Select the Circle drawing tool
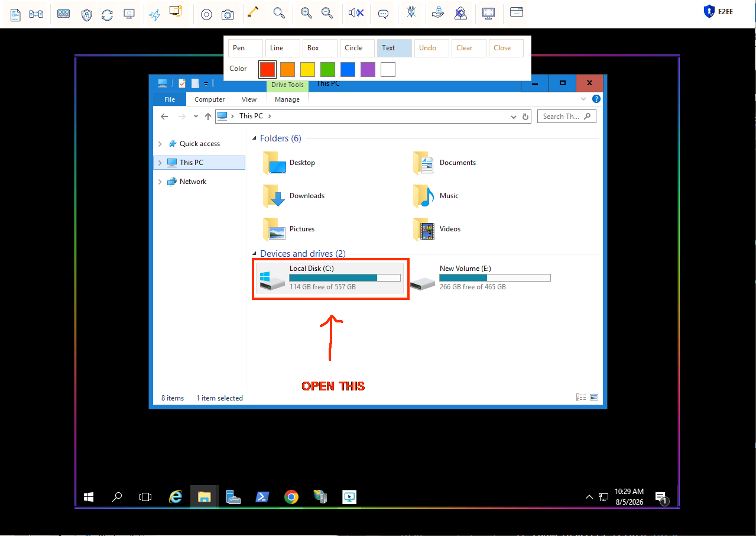The height and width of the screenshot is (536, 756). point(357,48)
